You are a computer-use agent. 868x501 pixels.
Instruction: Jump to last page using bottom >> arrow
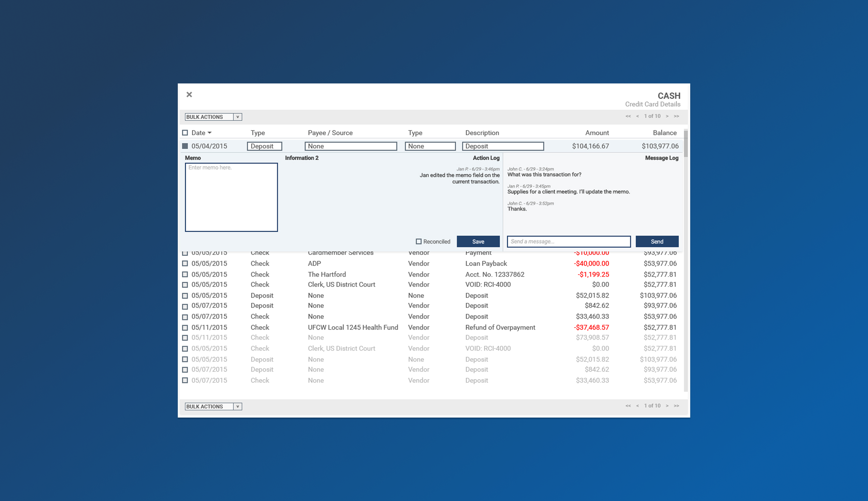tap(676, 406)
